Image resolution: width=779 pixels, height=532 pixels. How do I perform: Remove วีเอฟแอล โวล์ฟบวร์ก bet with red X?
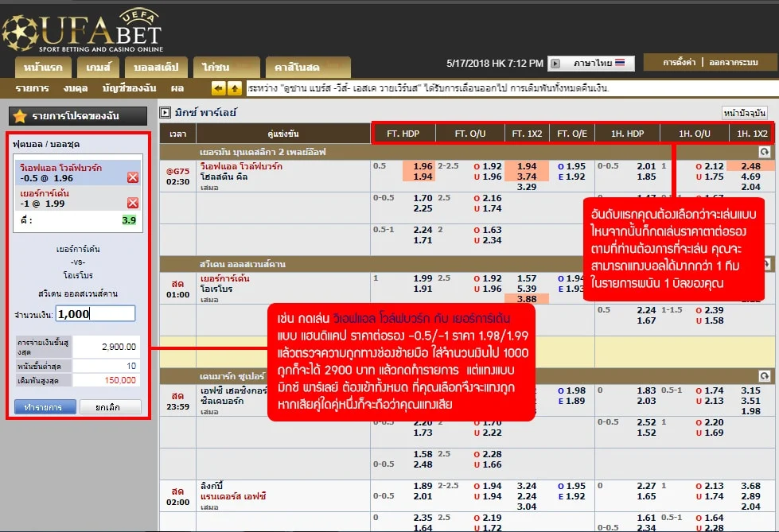point(133,177)
